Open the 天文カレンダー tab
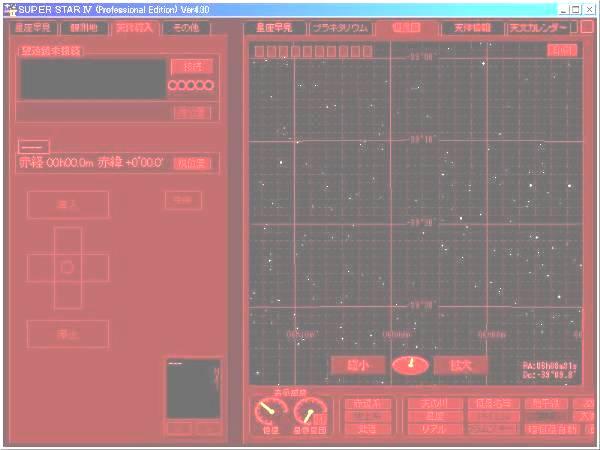The image size is (600, 450). tap(540, 28)
